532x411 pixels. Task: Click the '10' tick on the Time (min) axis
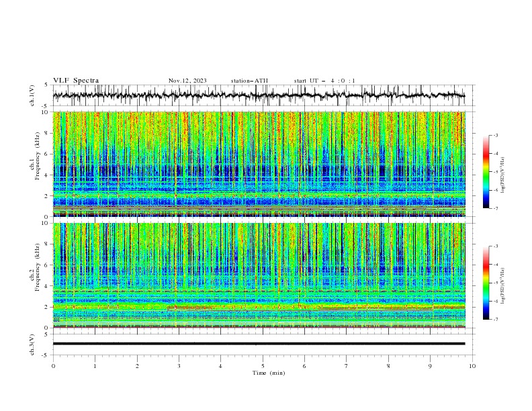(472, 366)
